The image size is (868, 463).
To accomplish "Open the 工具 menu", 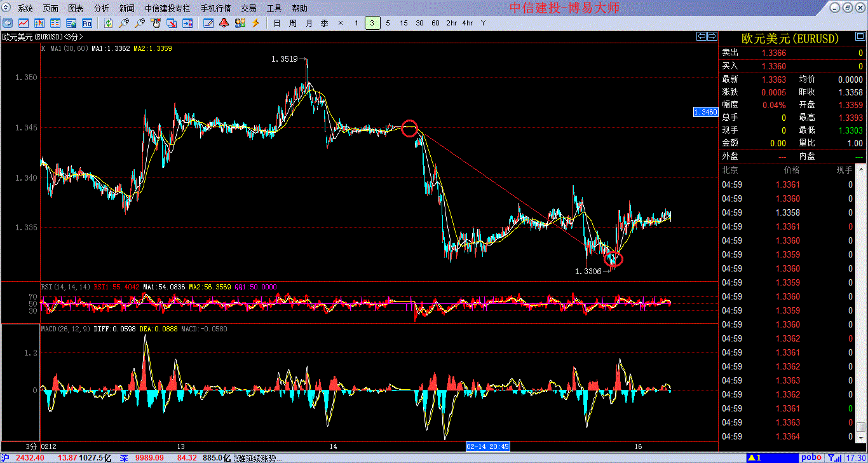I will (x=275, y=8).
